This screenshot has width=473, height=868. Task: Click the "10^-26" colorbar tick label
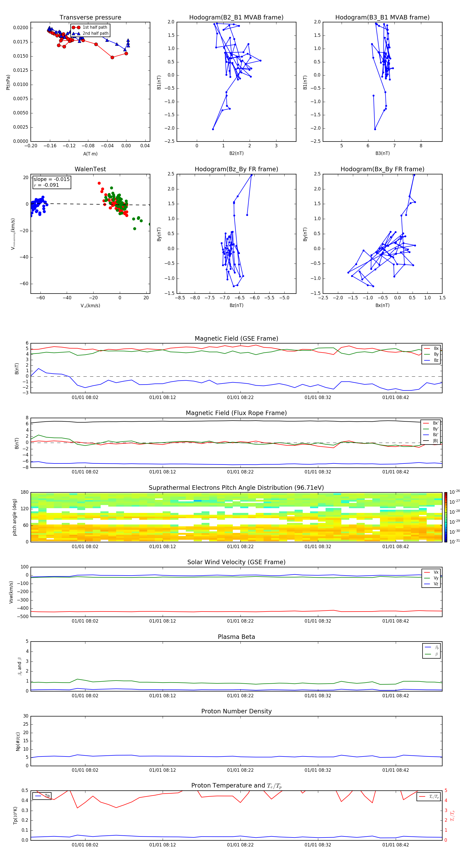pyautogui.click(x=455, y=492)
